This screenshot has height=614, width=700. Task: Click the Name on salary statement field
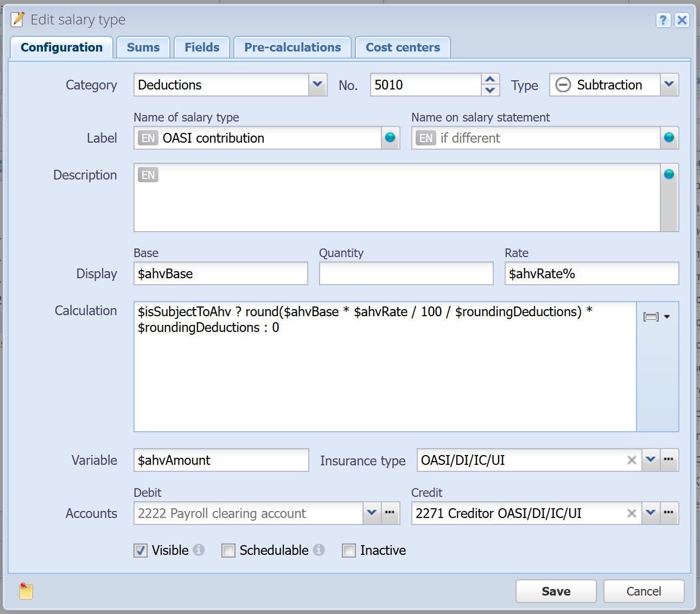pyautogui.click(x=536, y=138)
